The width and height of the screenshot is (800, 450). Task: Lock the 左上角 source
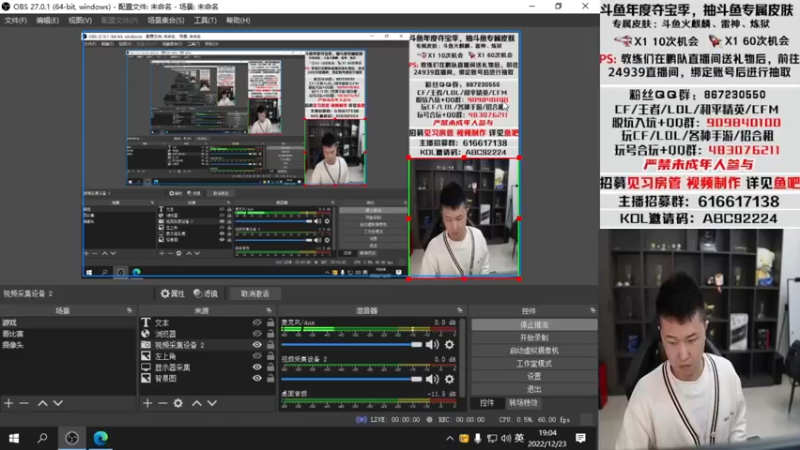point(270,356)
